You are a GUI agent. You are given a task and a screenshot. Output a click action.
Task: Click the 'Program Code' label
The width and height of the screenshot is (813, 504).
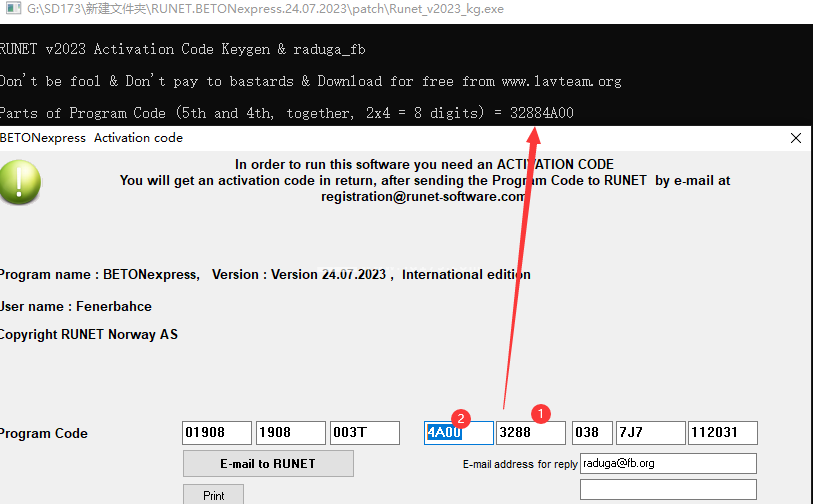click(x=44, y=433)
